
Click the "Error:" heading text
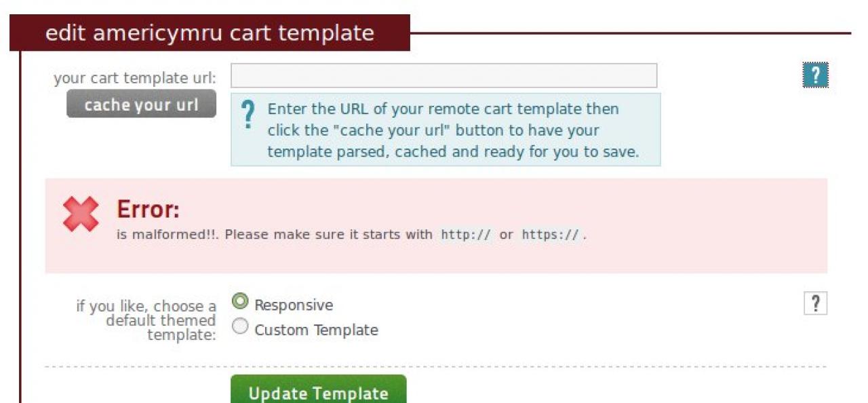(149, 209)
